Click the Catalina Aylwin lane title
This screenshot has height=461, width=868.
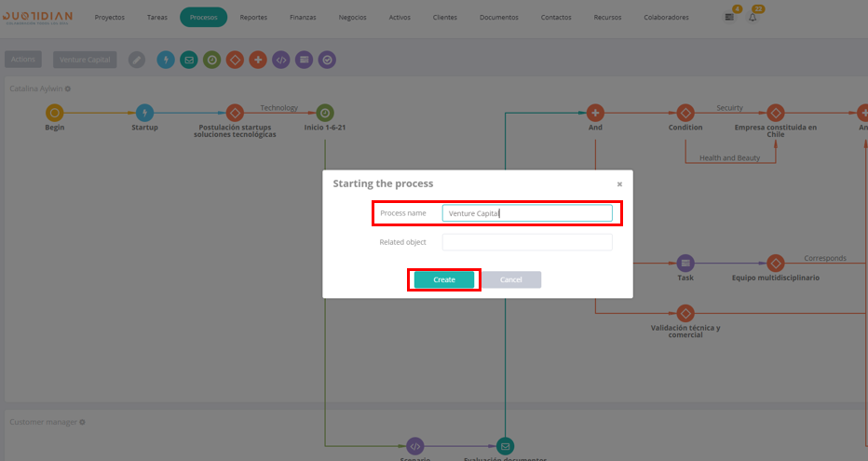point(36,88)
